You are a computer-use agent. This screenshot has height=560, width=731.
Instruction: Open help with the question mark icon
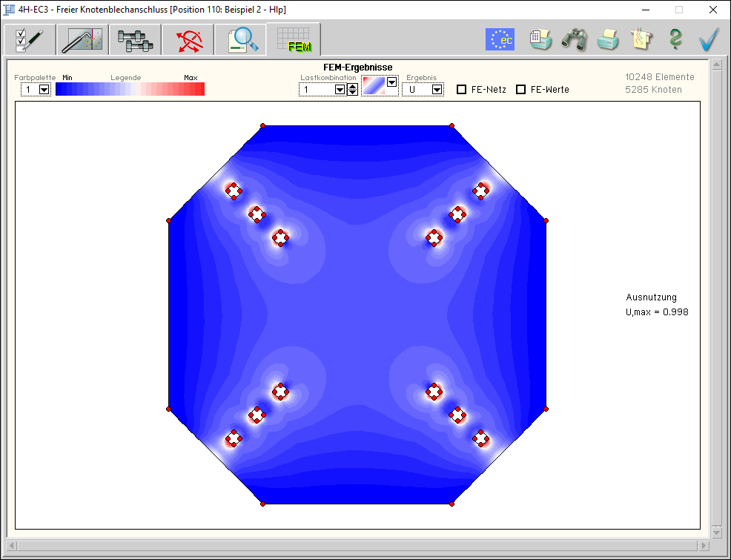point(675,39)
